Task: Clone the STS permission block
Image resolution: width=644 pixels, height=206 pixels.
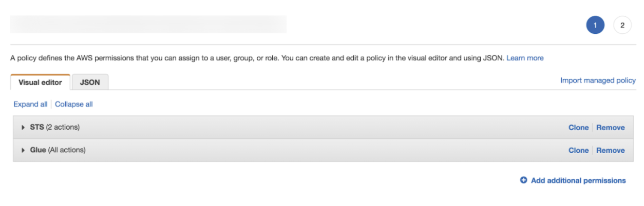Action: coord(578,128)
